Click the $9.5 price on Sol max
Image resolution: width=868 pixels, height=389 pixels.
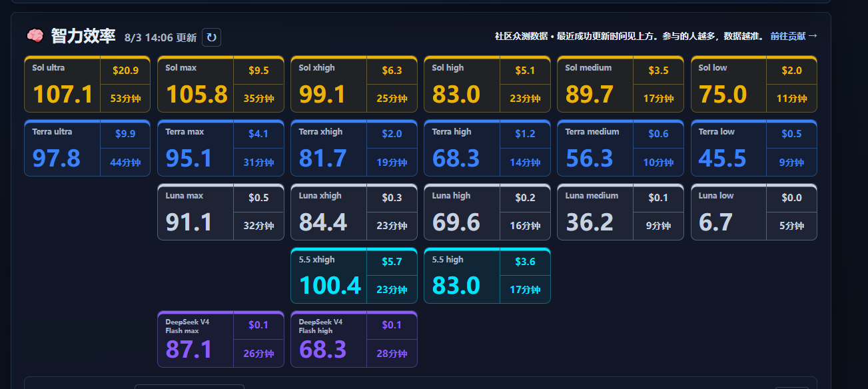(258, 71)
